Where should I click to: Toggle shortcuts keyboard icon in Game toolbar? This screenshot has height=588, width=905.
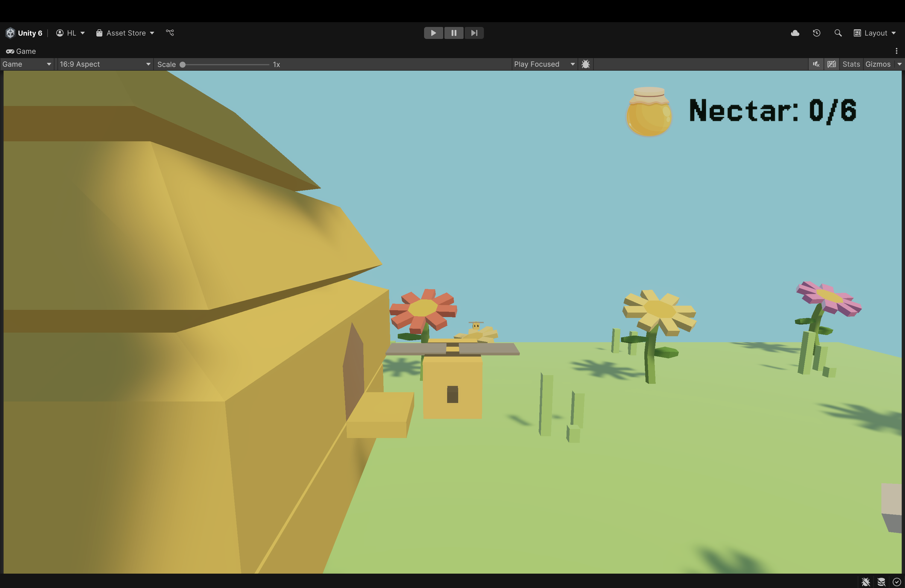coord(832,64)
